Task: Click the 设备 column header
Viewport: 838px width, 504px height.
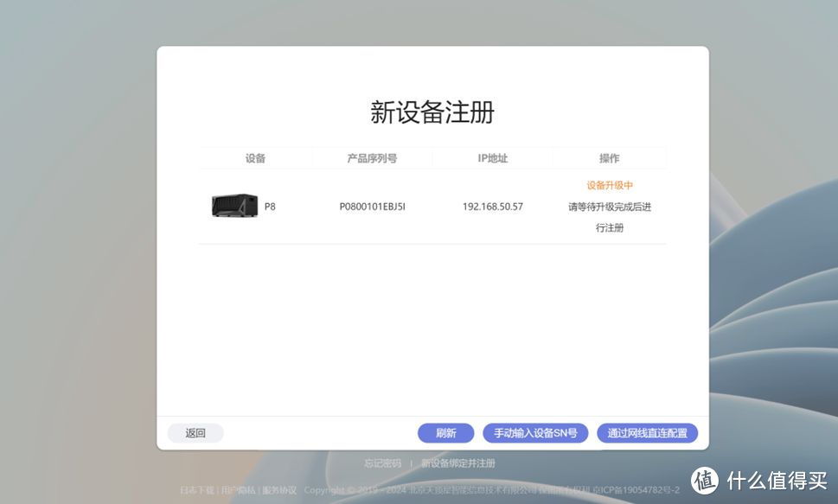Action: 256,157
